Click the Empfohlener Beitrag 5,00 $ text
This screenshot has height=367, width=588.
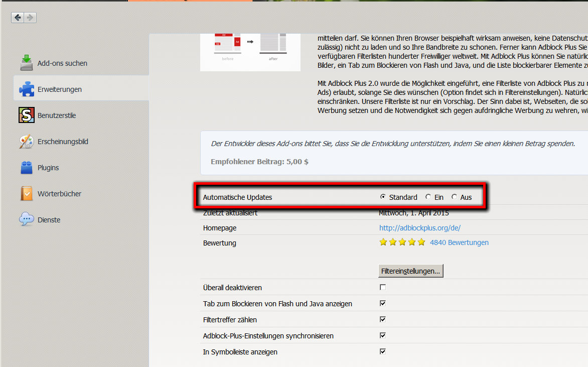point(259,162)
